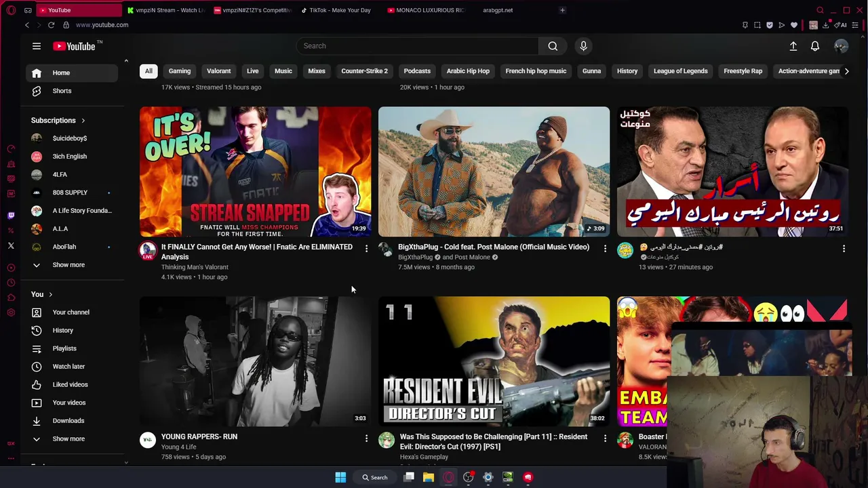Image resolution: width=868 pixels, height=488 pixels.
Task: Open the browser easy setup icon
Action: (856, 25)
